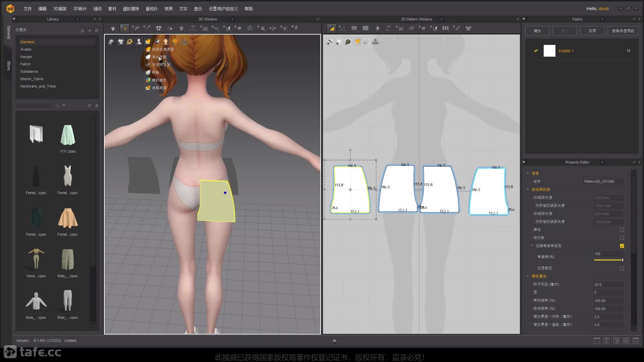Click the orange globe environment icon in 3D view
This screenshot has height=362, width=644.
pyautogui.click(x=175, y=42)
